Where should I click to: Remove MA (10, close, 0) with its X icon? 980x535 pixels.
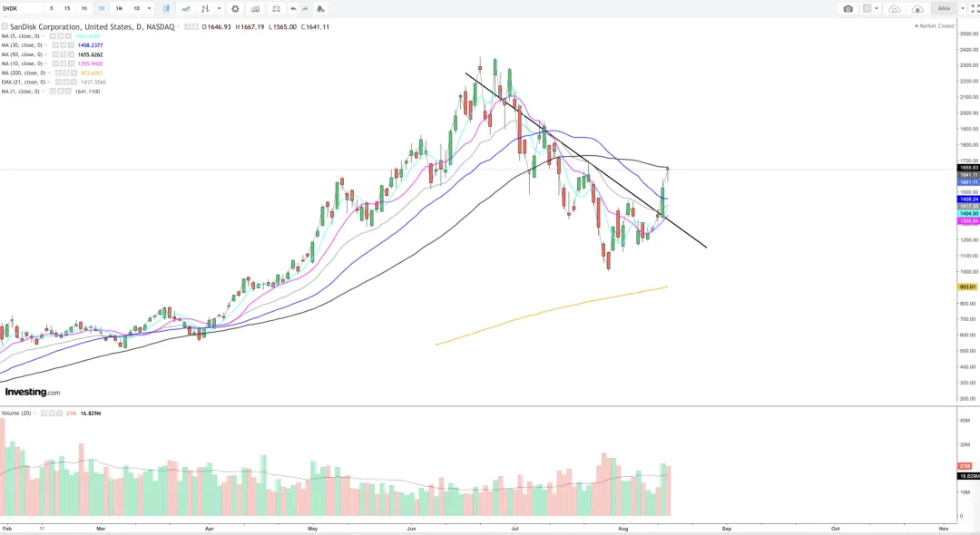click(x=71, y=63)
